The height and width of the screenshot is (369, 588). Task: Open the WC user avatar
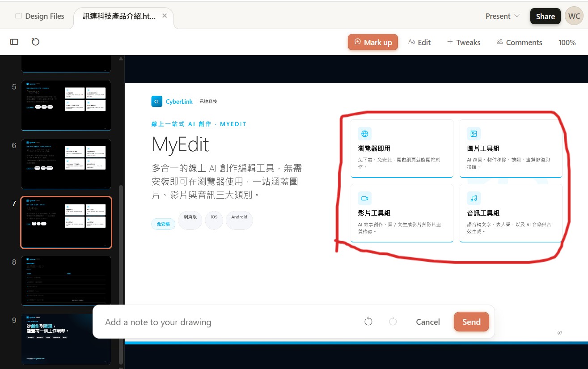click(x=574, y=16)
